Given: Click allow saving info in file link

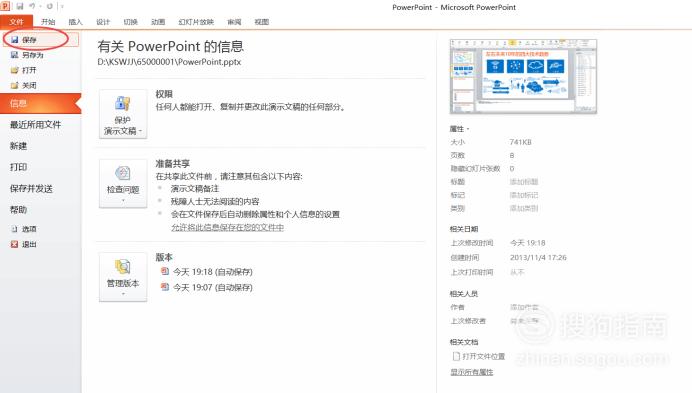Looking at the screenshot, I should pyautogui.click(x=227, y=227).
